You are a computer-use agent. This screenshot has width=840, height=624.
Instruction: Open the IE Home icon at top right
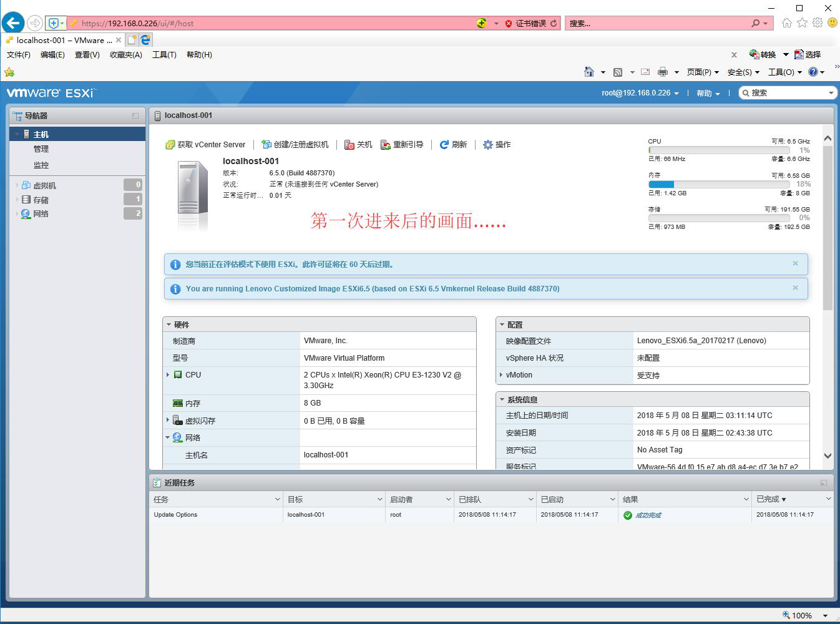pos(786,23)
